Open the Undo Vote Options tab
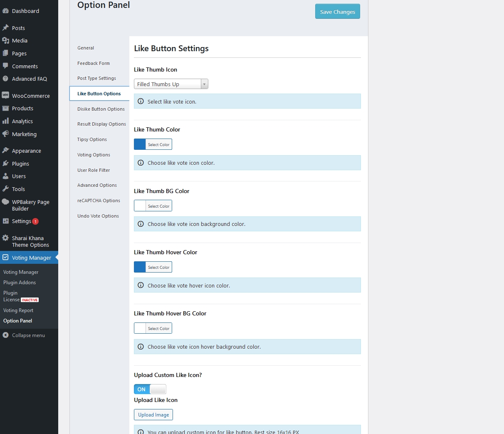This screenshot has width=504, height=434. [x=98, y=216]
